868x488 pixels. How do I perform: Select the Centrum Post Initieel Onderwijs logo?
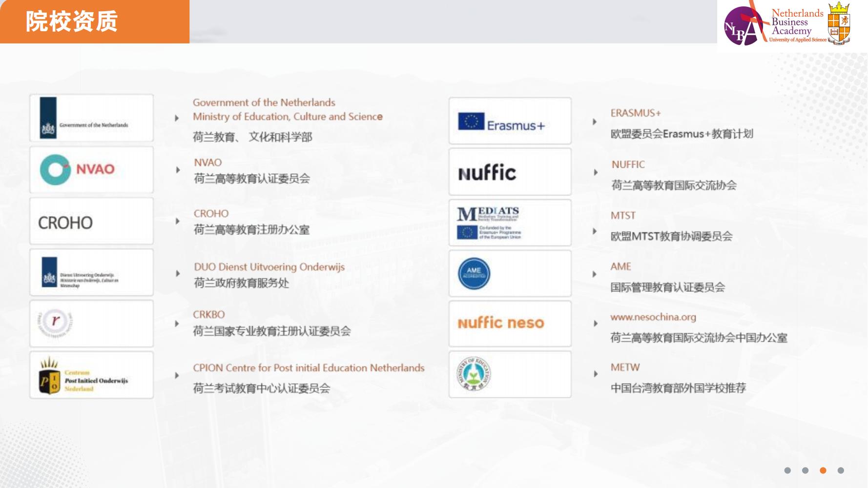point(83,376)
